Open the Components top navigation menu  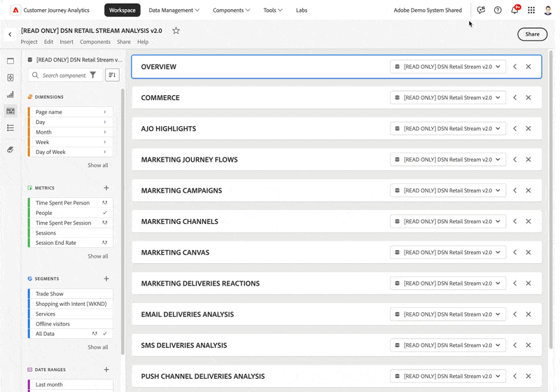231,10
